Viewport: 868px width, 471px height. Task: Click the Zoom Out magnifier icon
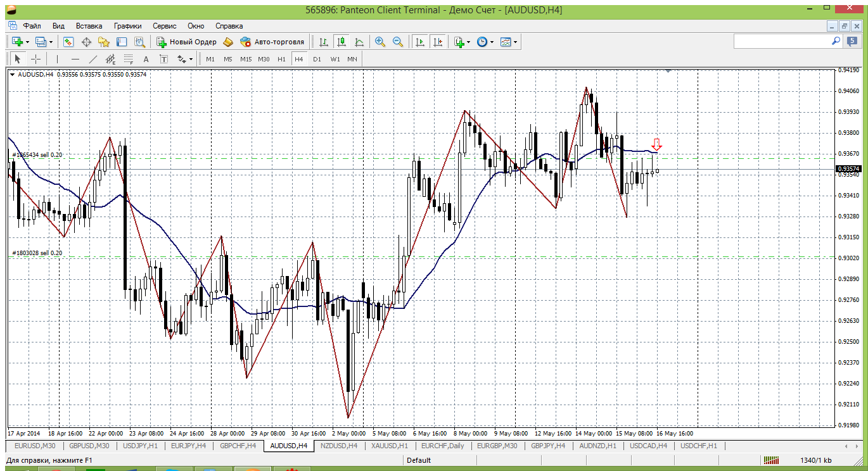pos(398,42)
